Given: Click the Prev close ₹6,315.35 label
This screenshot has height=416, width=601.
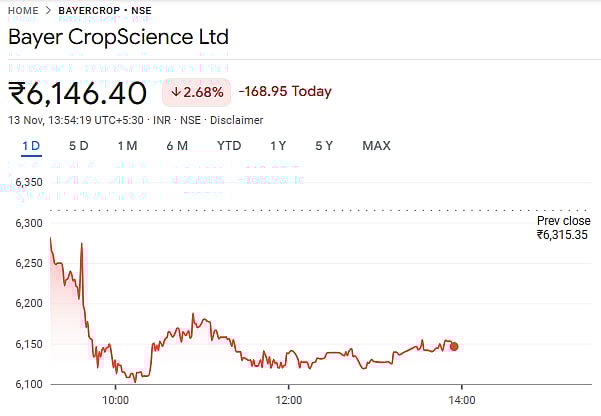Looking at the screenshot, I should (563, 228).
